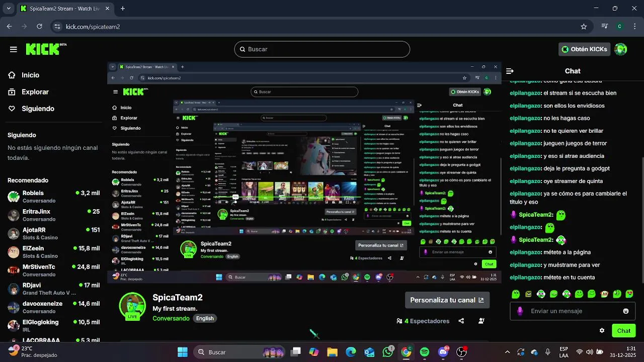Open the Conversando category link below video

coord(171,318)
